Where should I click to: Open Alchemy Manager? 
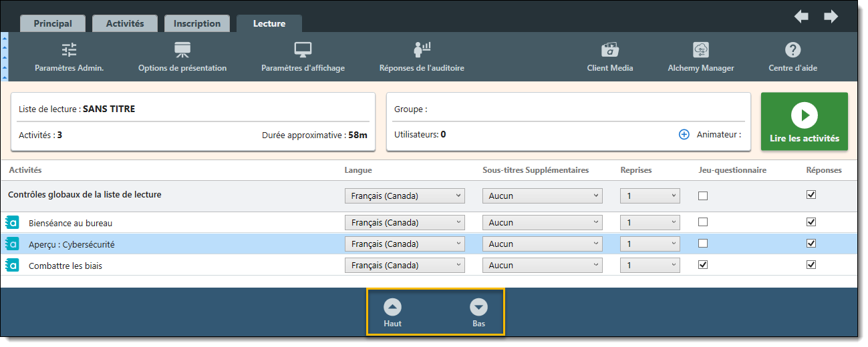[x=700, y=50]
